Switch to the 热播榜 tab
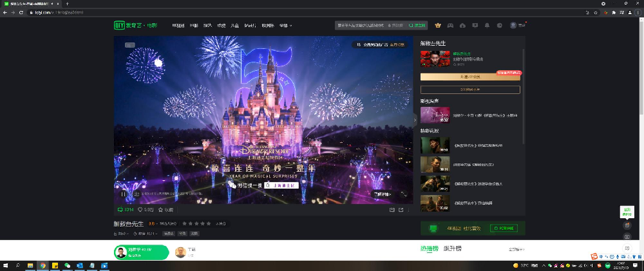This screenshot has width=644, height=271. click(x=429, y=248)
